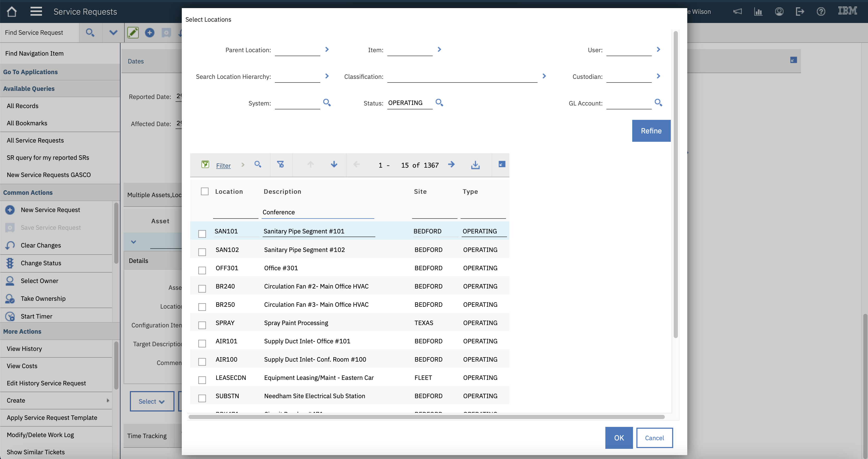Viewport: 868px width, 459px height.
Task: Clear the current table filter
Action: coord(281,165)
